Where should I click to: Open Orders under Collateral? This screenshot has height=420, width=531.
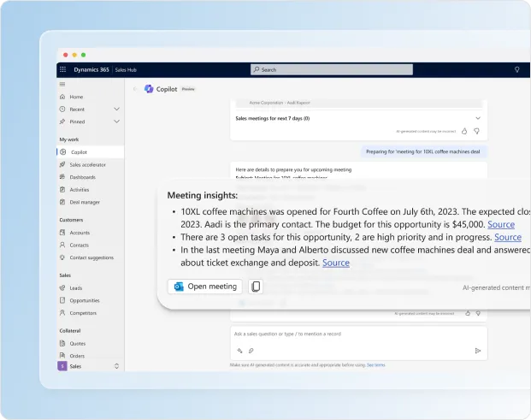click(77, 356)
